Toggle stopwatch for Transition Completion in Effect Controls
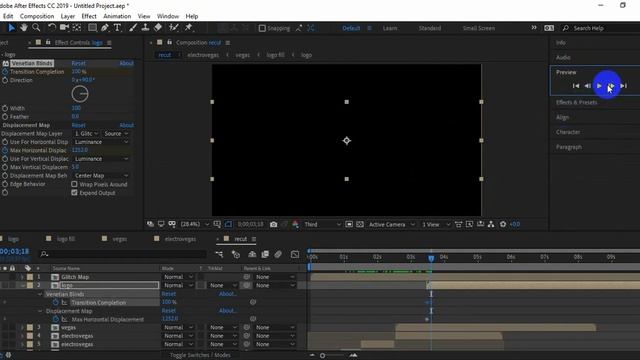Image resolution: width=640 pixels, height=360 pixels. [x=5, y=72]
